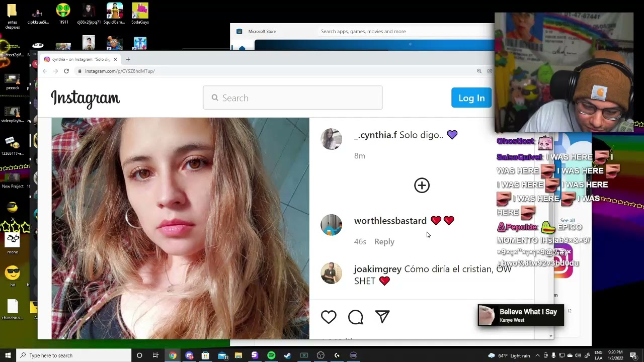
Task: Click the 46s comment timestamp
Action: tap(360, 242)
